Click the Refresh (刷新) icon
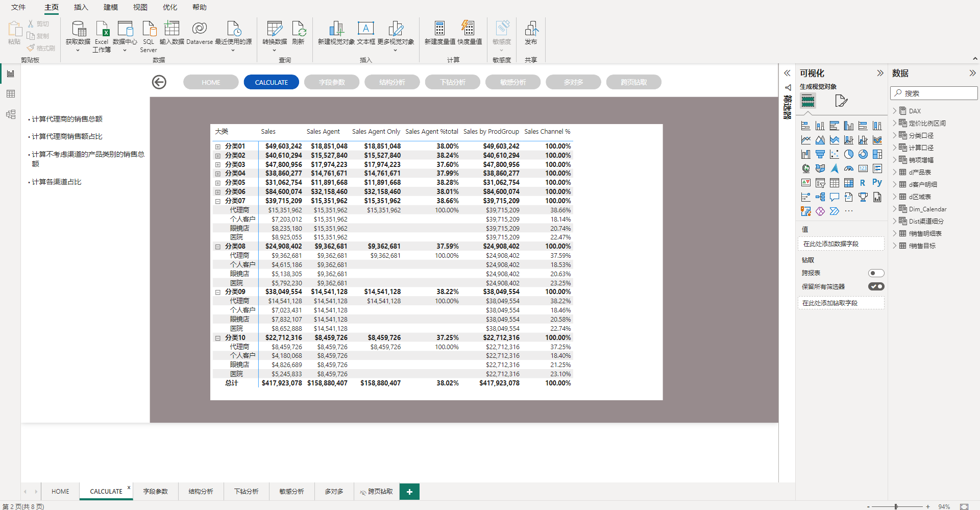The image size is (980, 510). point(299,29)
